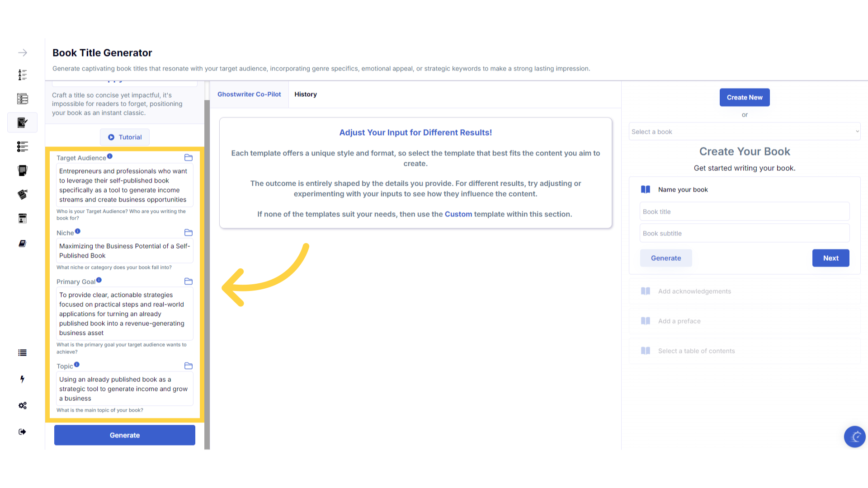Switch to the History tab
Screen dimensions: 868x488
(306, 94)
